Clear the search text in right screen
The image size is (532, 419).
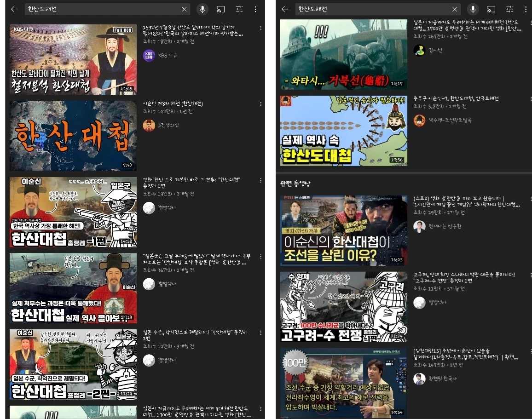pyautogui.click(x=455, y=9)
